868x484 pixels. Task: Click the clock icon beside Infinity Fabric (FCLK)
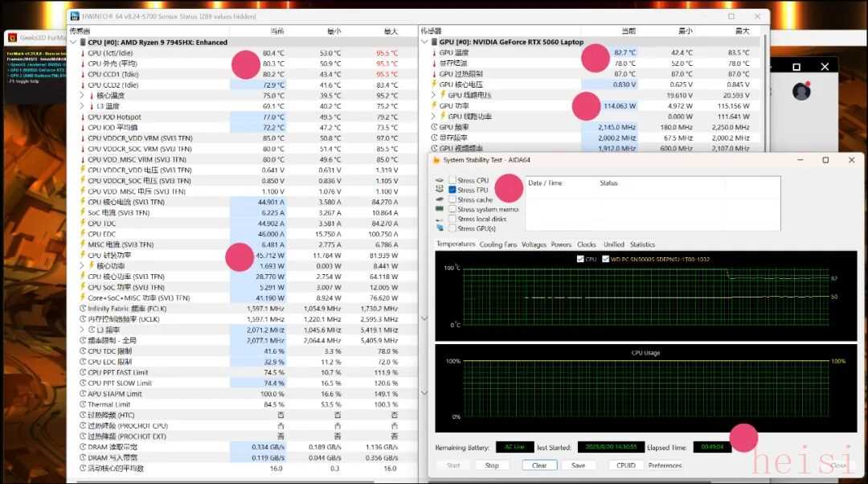click(82, 308)
